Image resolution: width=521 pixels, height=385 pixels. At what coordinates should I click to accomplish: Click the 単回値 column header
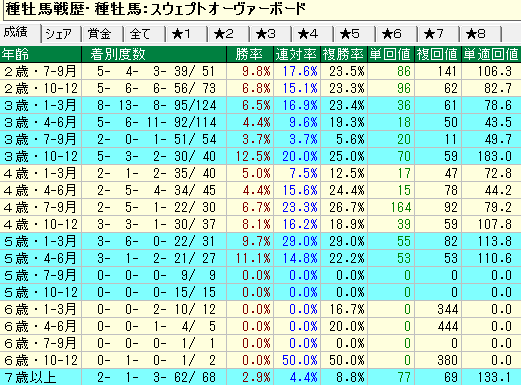click(391, 54)
